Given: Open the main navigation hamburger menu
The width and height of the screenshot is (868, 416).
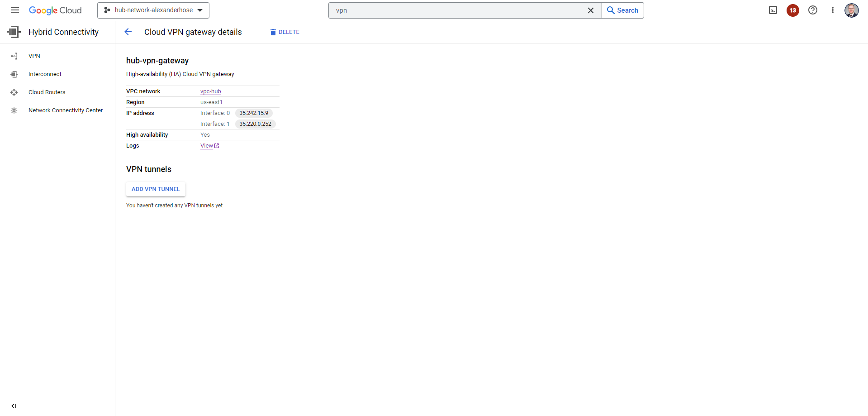Looking at the screenshot, I should coord(15,10).
